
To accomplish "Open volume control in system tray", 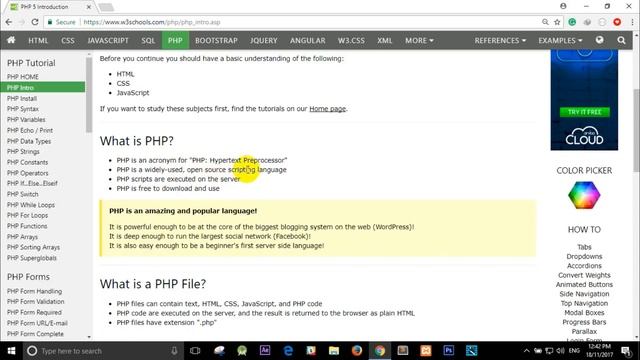I will 560,351.
